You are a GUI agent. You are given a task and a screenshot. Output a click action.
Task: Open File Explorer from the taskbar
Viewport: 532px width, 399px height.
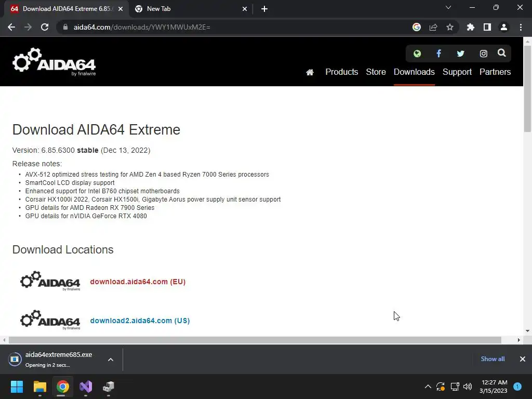(x=39, y=387)
